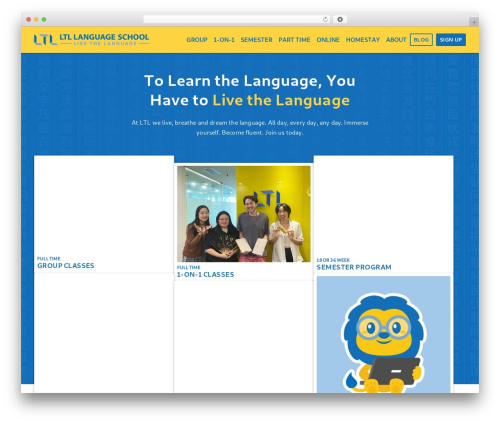
Task: Click the Blog button
Action: (421, 40)
